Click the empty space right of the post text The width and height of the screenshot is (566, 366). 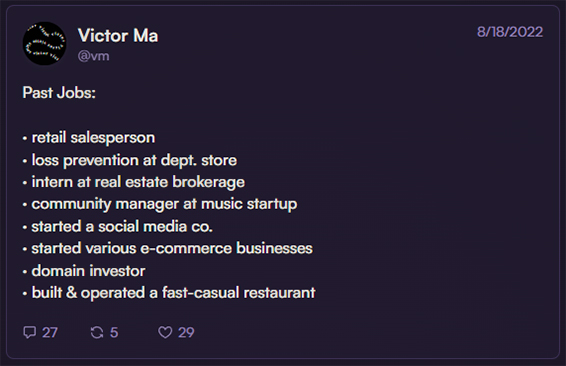coord(433,199)
